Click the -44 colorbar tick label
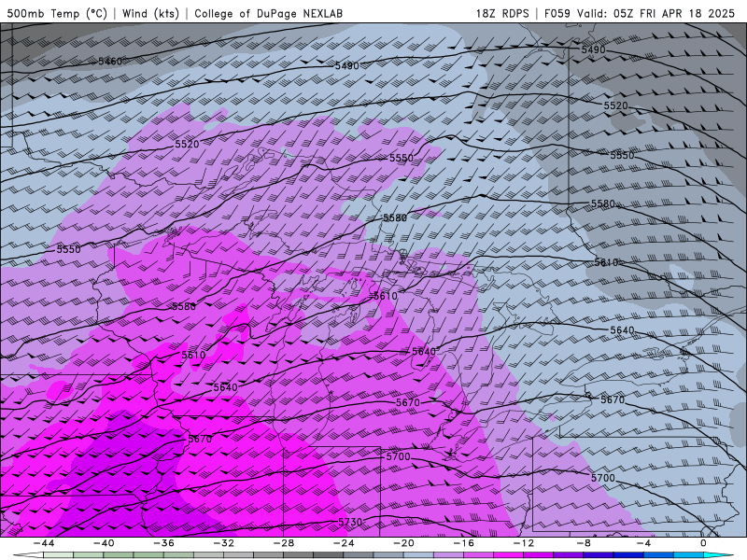The image size is (747, 560). (x=43, y=543)
